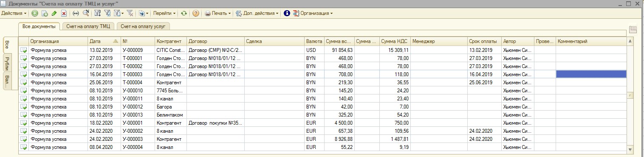
Task: Click the date interval (↔) icon
Action: [76, 13]
